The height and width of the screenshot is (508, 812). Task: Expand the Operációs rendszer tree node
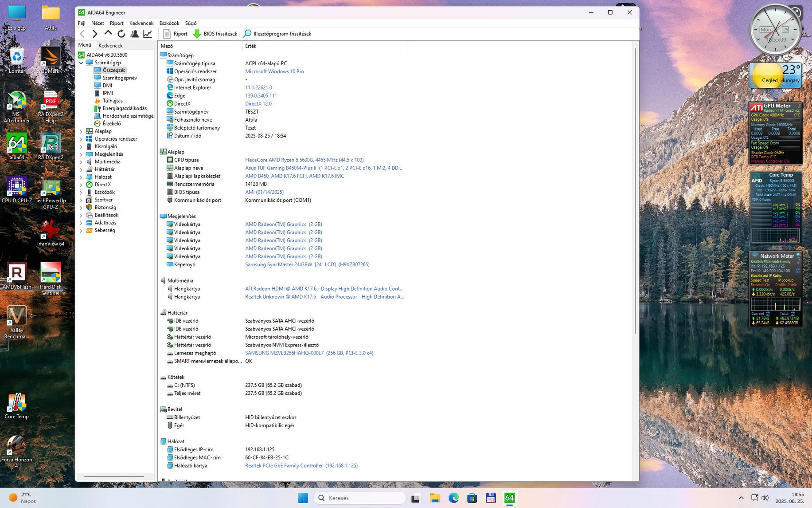pyautogui.click(x=82, y=139)
